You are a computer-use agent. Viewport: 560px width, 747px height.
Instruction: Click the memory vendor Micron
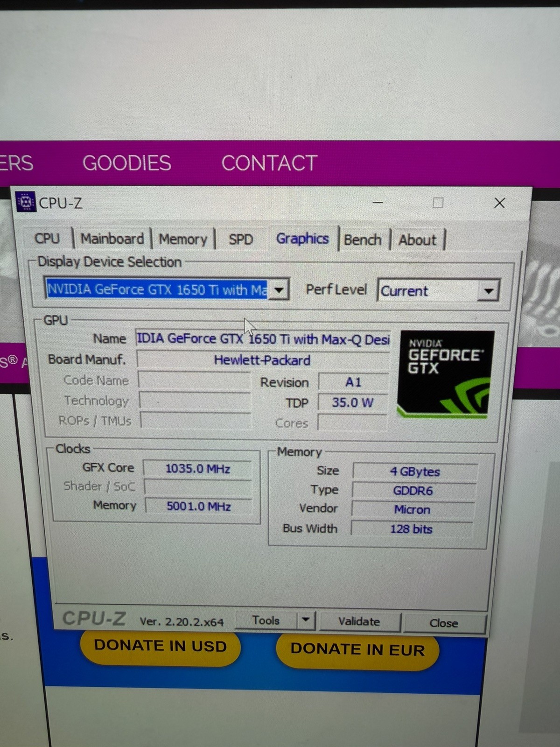(413, 509)
